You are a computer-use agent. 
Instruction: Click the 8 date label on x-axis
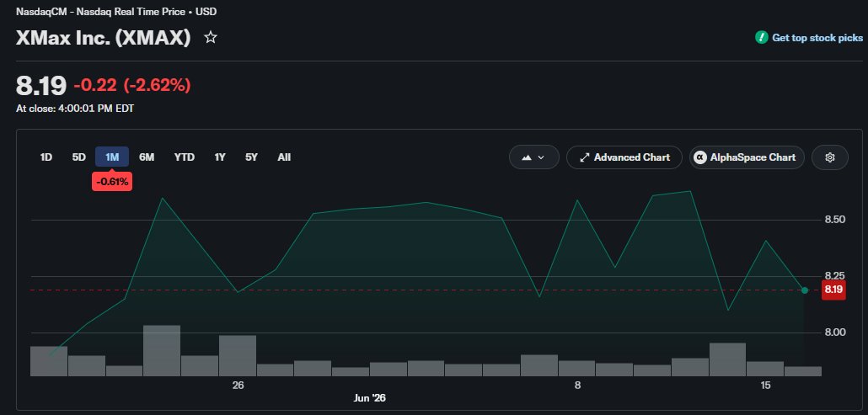[x=577, y=386]
